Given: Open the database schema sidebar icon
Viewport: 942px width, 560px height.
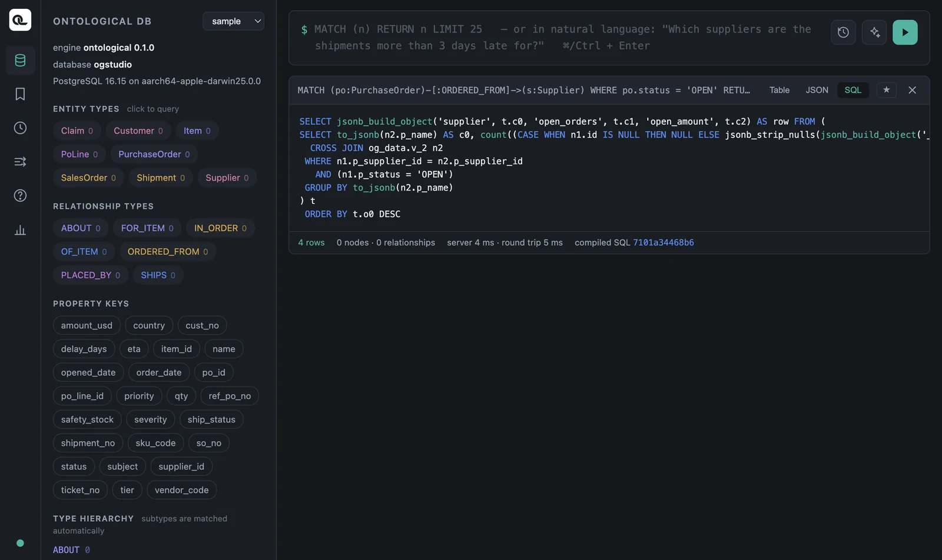Looking at the screenshot, I should tap(20, 60).
